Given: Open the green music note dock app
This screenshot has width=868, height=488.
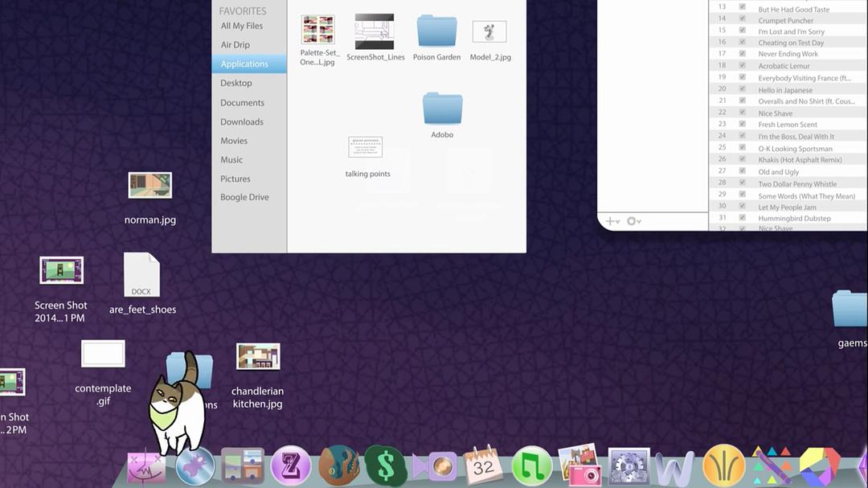Looking at the screenshot, I should pyautogui.click(x=531, y=466).
